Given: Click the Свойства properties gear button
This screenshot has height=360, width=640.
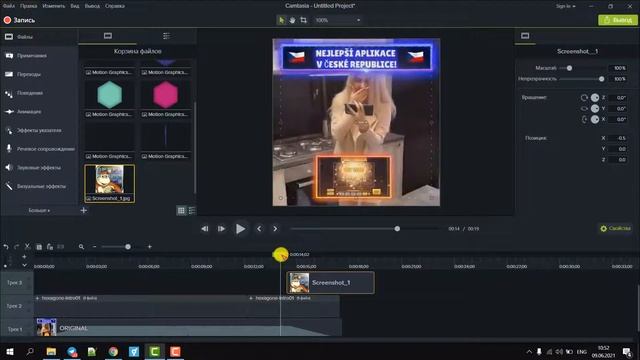Looking at the screenshot, I should pos(616,229).
